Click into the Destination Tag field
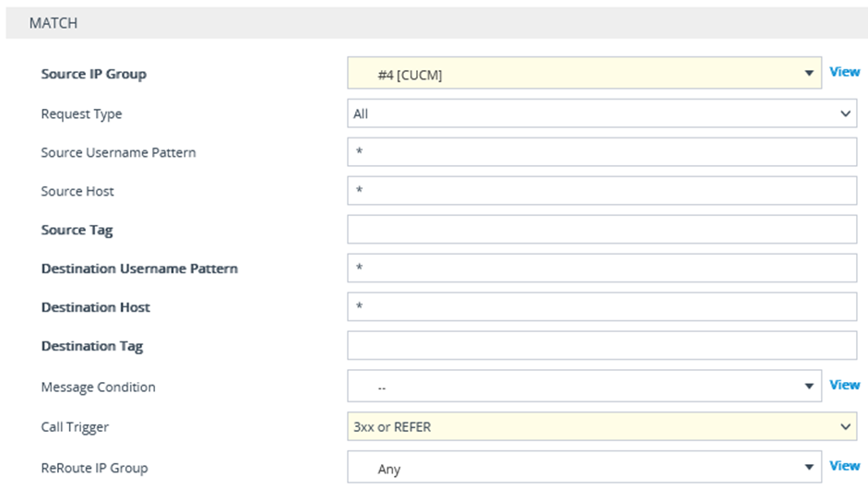Screen dimensions: 868x489 [x=601, y=346]
